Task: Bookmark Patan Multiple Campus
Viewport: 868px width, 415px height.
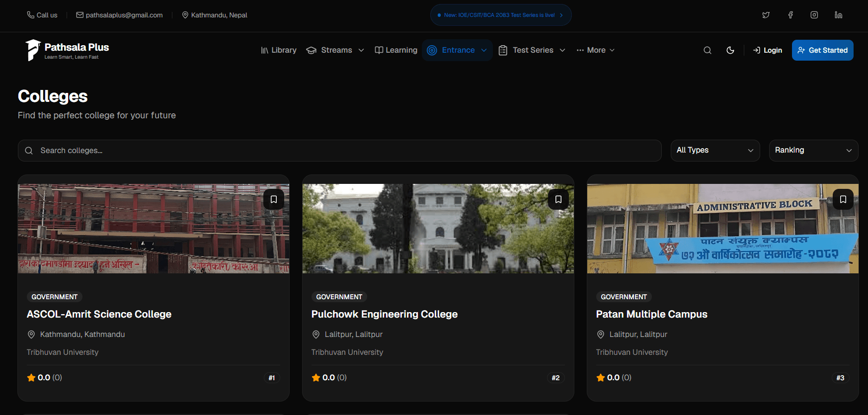Action: click(x=843, y=199)
